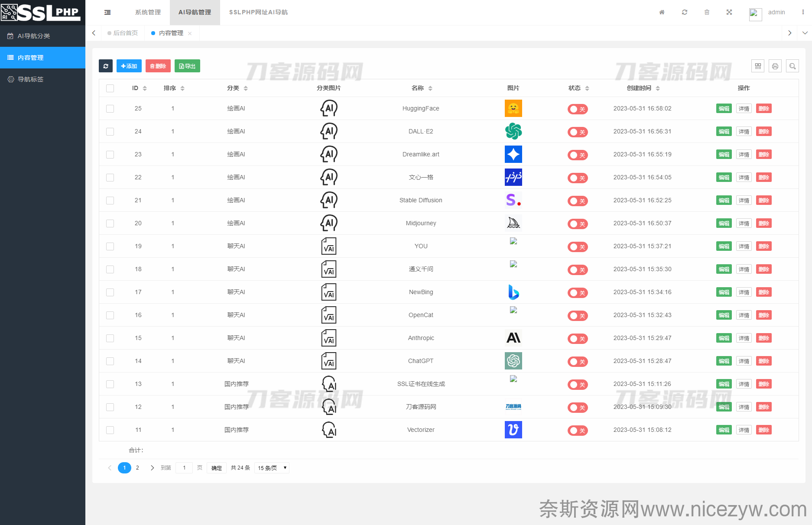Click the 文心一格 logo image
The height and width of the screenshot is (525, 812).
[x=513, y=177]
